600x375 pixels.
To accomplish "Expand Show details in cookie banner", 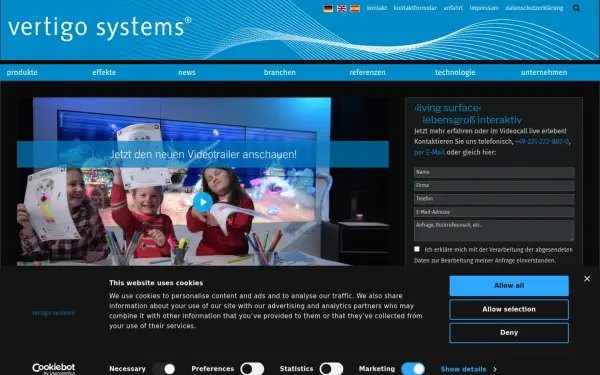I will point(468,369).
